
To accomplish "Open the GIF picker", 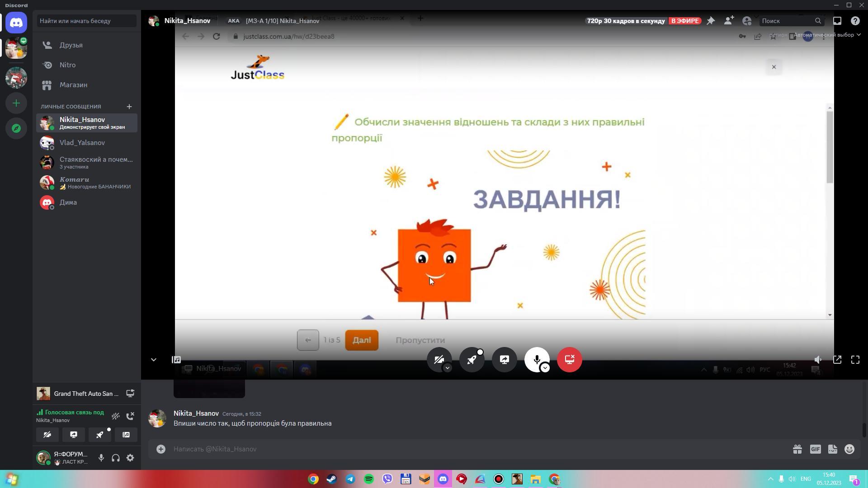I will 815,449.
